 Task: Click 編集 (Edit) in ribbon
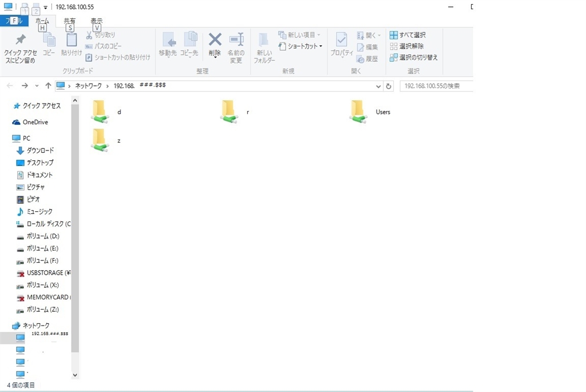coord(367,47)
